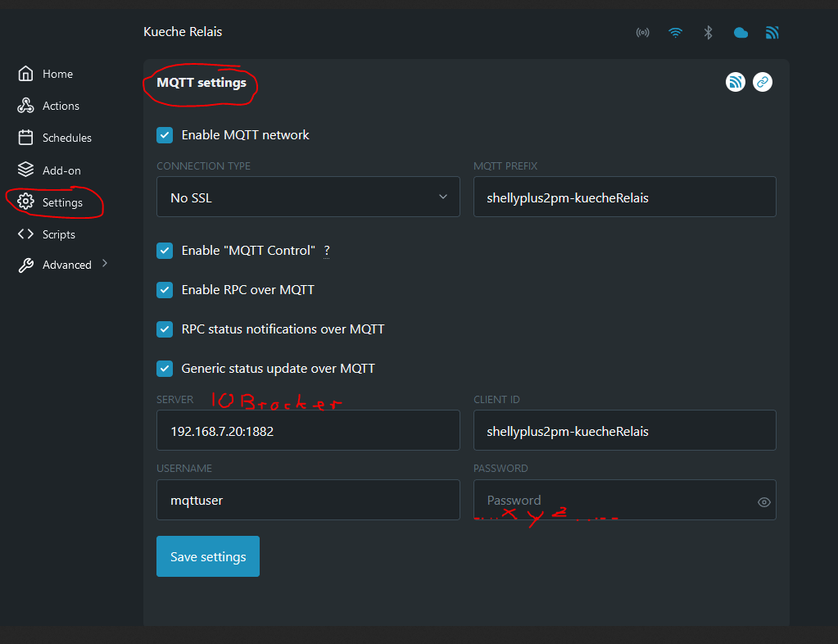Expand the Advanced menu chevron

pos(105,264)
